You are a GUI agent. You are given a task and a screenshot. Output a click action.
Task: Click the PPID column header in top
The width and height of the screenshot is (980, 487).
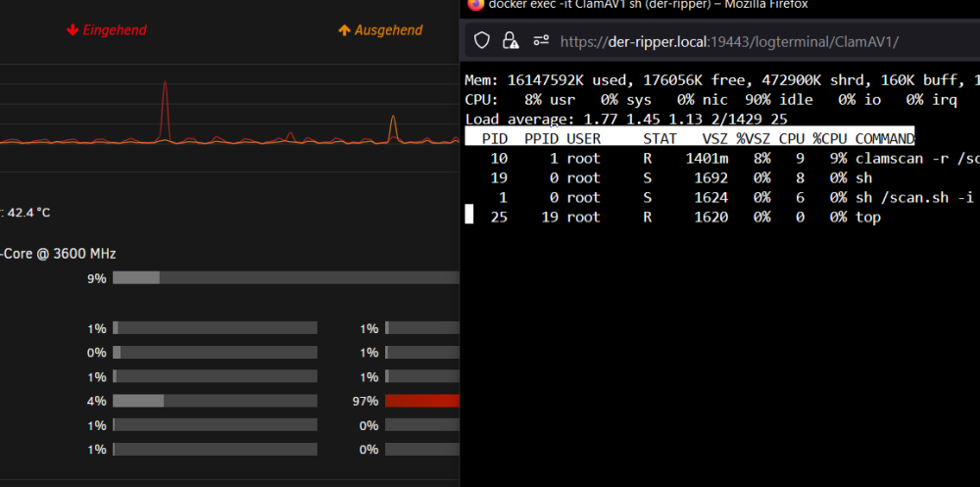[x=541, y=139]
